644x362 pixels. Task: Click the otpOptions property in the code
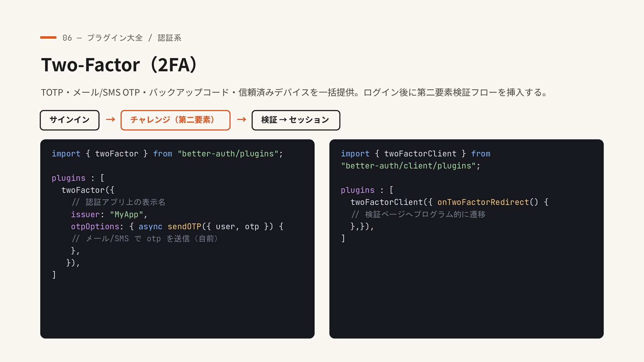pyautogui.click(x=95, y=227)
